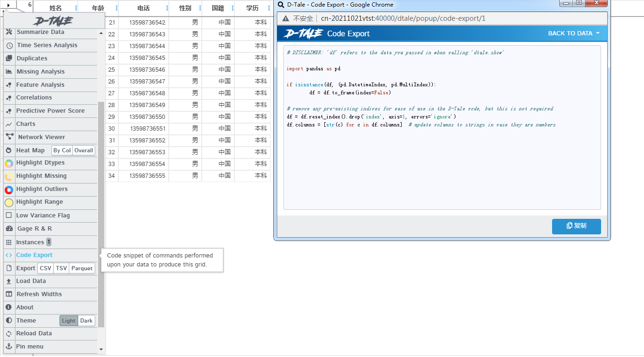This screenshot has height=357, width=644.
Task: Collapse the D-Tale menu triangle button
Action: click(8, 5)
